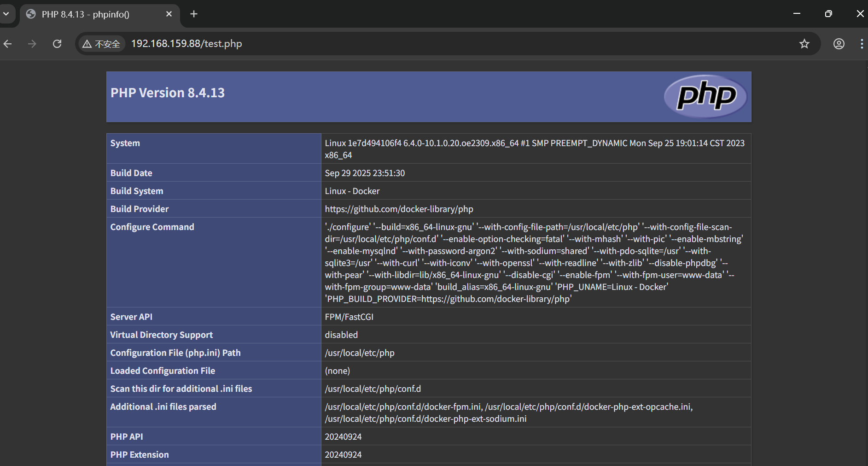This screenshot has height=466, width=868.
Task: Click the browser back arrow
Action: click(x=8, y=44)
